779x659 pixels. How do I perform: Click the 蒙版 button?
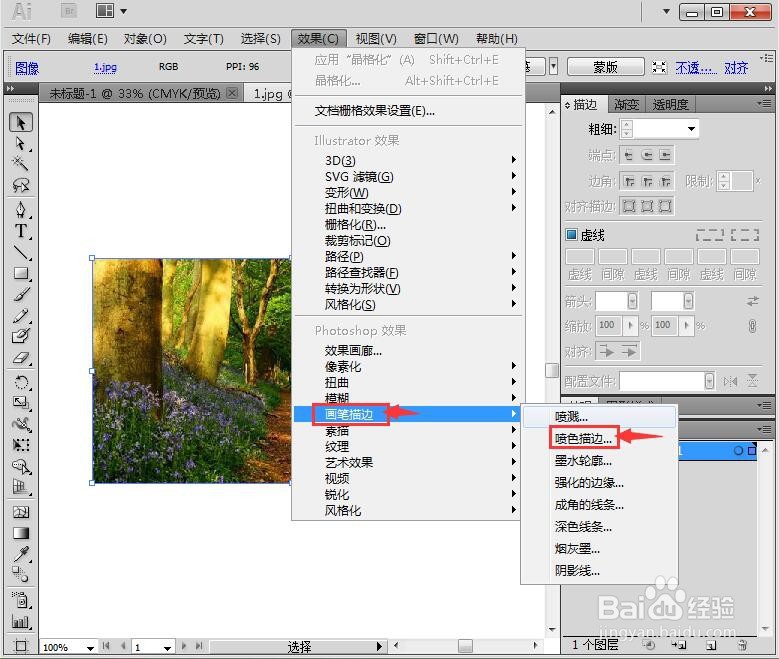[x=605, y=67]
